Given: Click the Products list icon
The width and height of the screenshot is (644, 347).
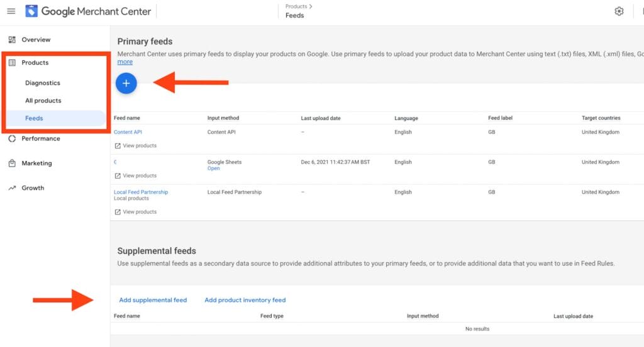Looking at the screenshot, I should pos(12,62).
